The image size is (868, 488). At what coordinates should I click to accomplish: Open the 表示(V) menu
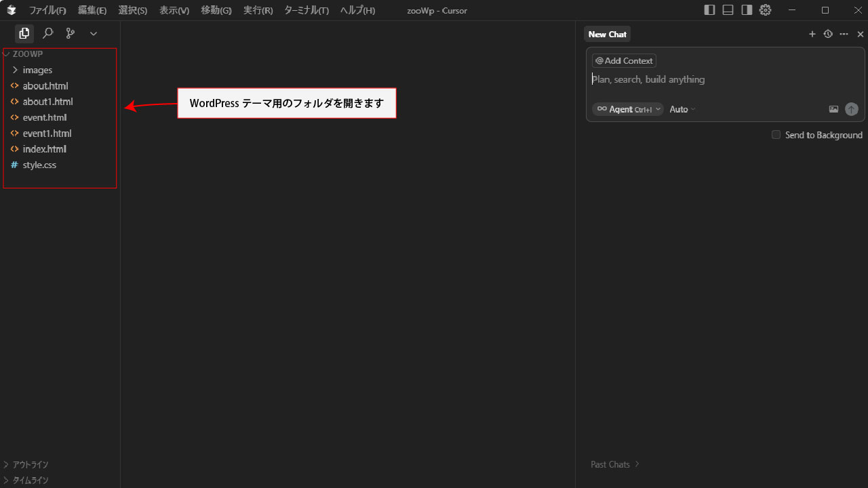(174, 10)
